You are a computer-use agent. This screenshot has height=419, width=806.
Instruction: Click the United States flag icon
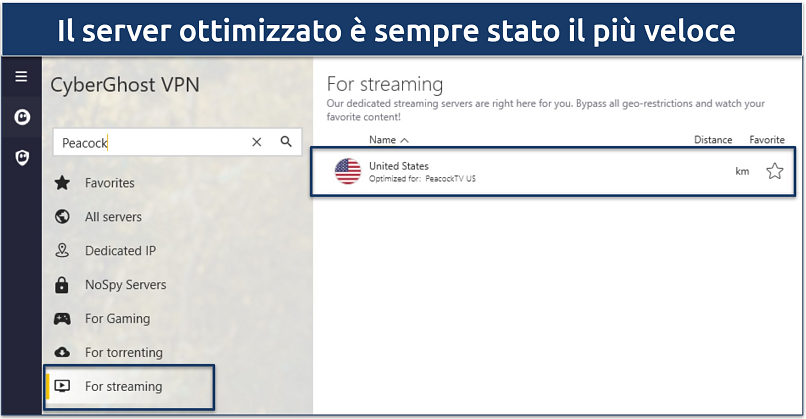click(x=347, y=171)
